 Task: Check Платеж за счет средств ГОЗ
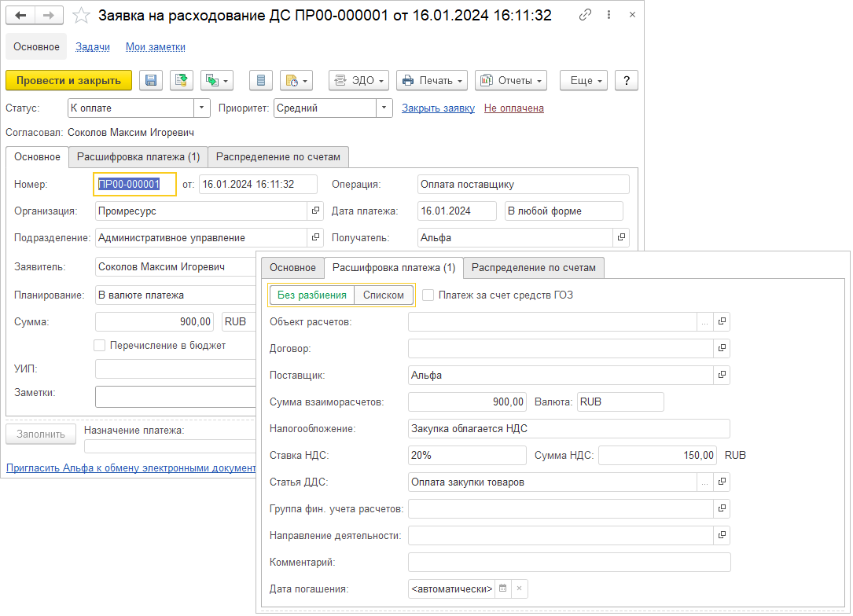428,295
